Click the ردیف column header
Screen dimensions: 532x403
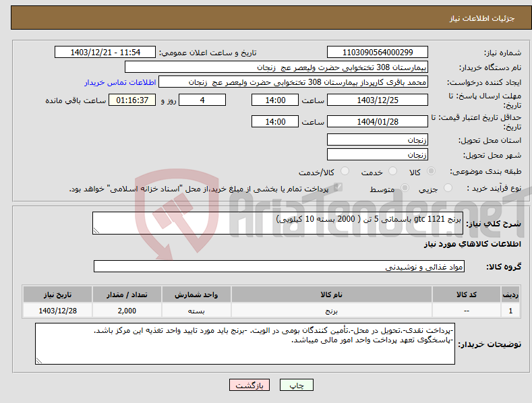[510, 294]
